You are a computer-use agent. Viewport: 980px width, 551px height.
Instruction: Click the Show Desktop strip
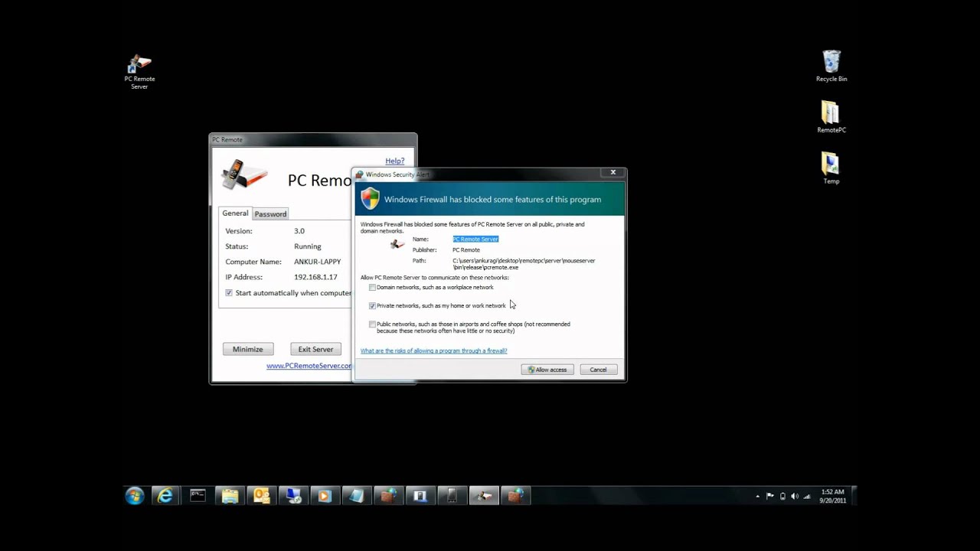(x=854, y=496)
